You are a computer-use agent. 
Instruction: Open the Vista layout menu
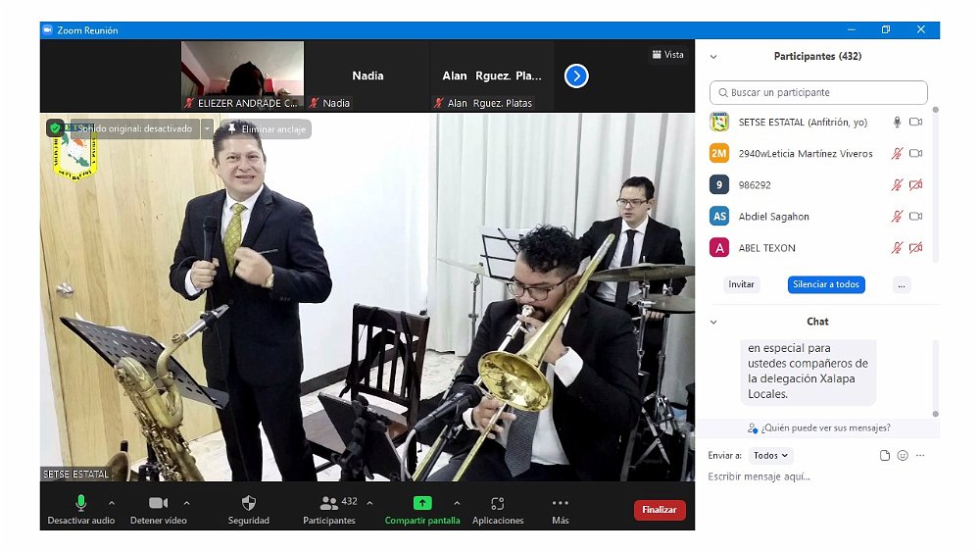pos(667,55)
